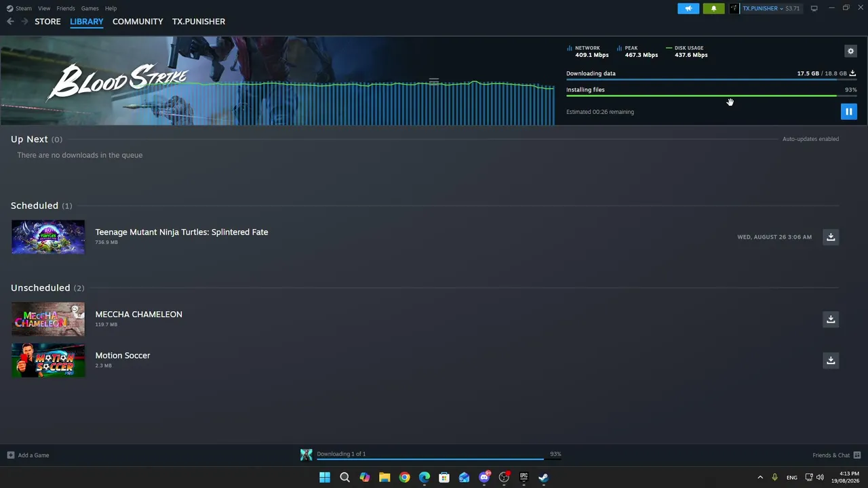Open Google Chrome from the taskbar
The image size is (868, 488).
[x=405, y=477]
